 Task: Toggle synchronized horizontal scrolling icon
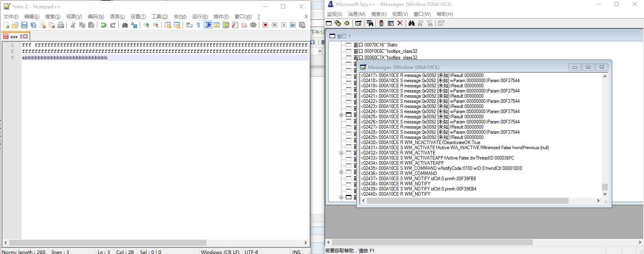click(x=177, y=25)
